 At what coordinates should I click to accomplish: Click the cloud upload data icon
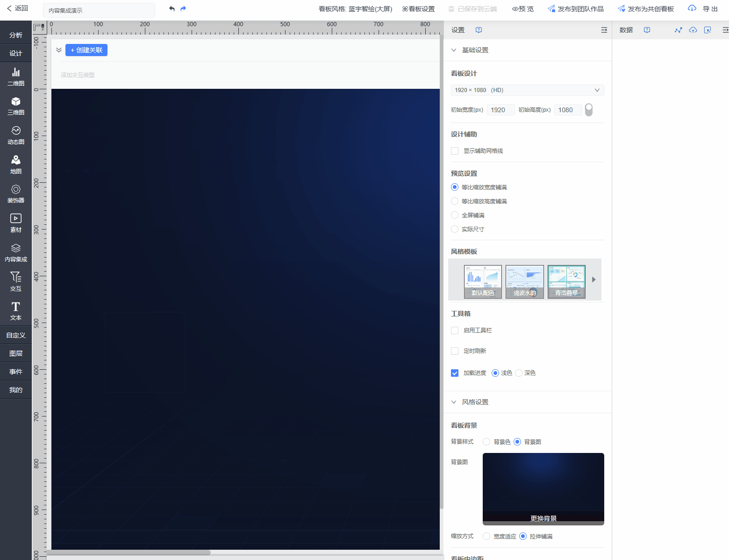(693, 30)
